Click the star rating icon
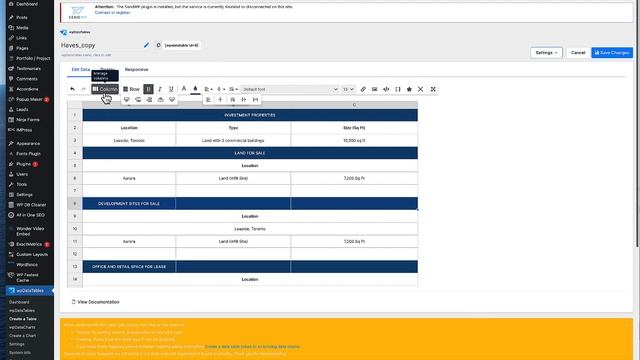Screen dimensions: 640x360 [409, 89]
